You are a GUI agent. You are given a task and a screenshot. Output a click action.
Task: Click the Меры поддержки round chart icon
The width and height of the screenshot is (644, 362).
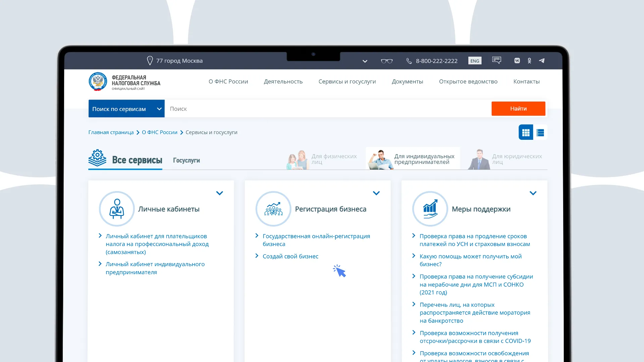click(x=430, y=209)
